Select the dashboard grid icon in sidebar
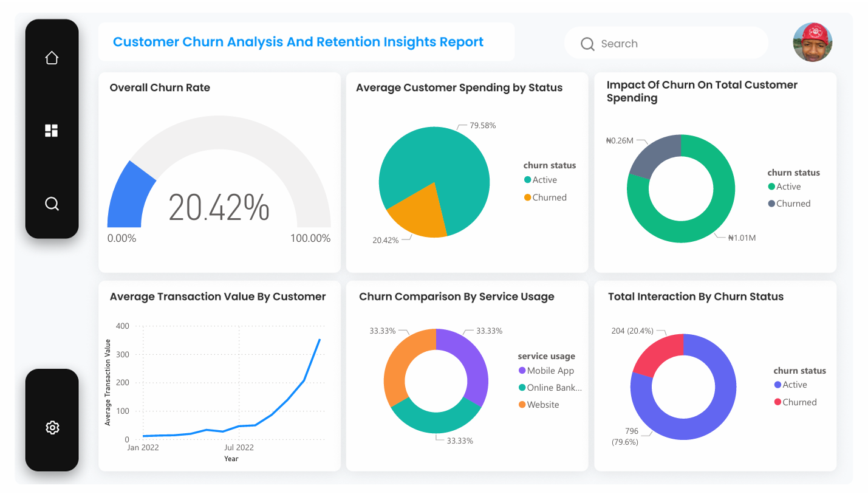The image size is (868, 494). (52, 131)
